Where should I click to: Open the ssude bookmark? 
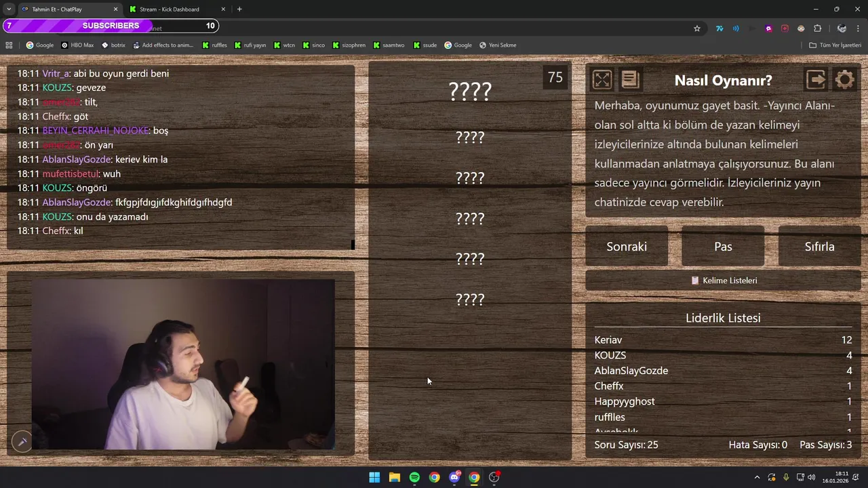425,45
